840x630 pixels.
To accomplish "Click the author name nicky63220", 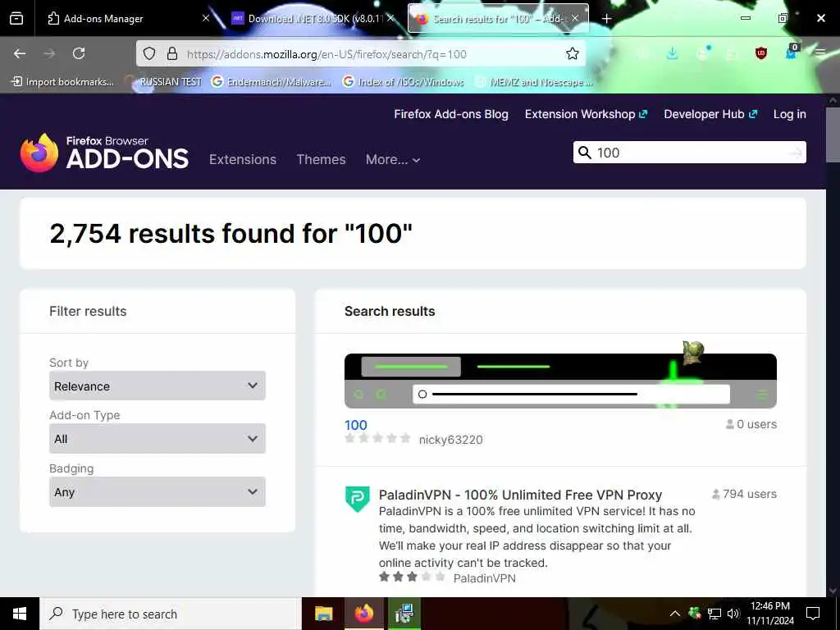I will 450,440.
